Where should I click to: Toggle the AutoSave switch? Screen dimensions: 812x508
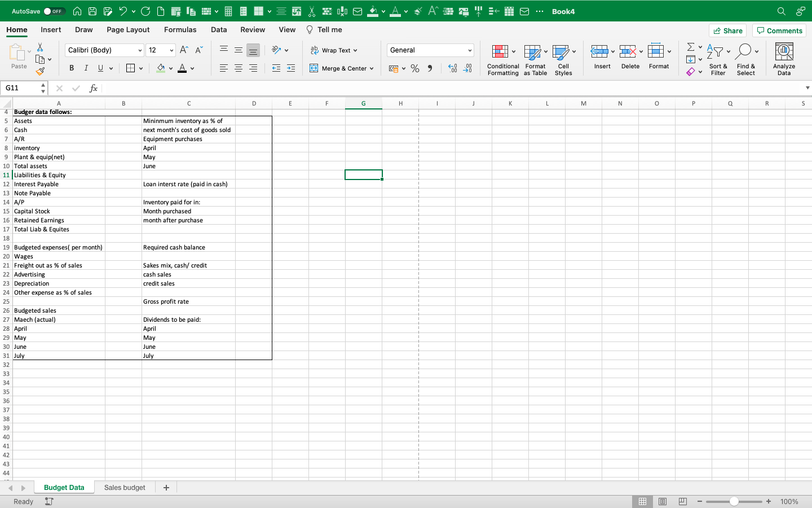click(x=55, y=11)
